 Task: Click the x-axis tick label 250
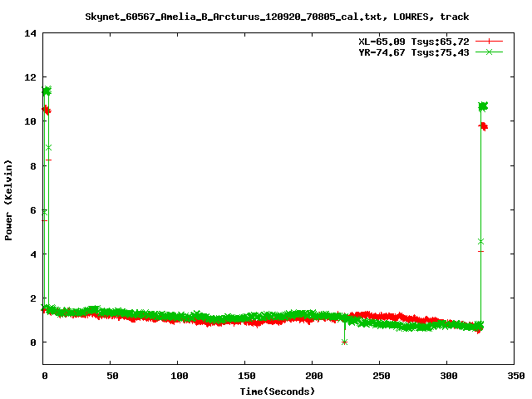pos(381,376)
